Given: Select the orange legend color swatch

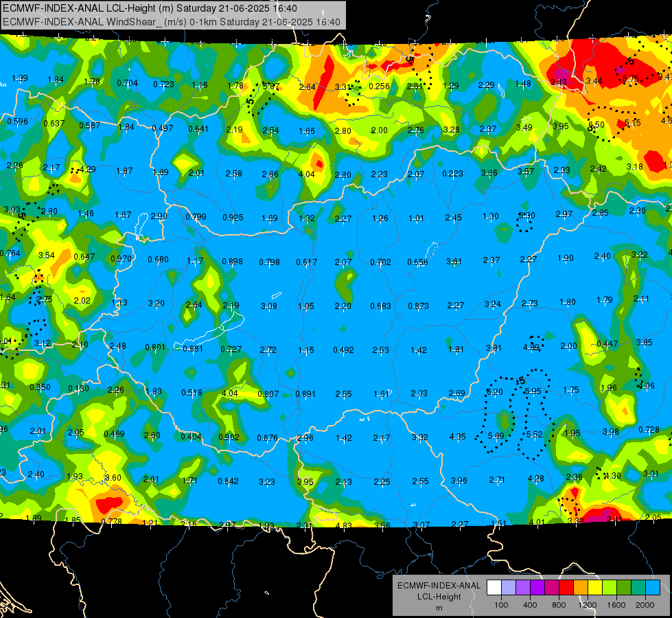Looking at the screenshot, I should point(581,587).
